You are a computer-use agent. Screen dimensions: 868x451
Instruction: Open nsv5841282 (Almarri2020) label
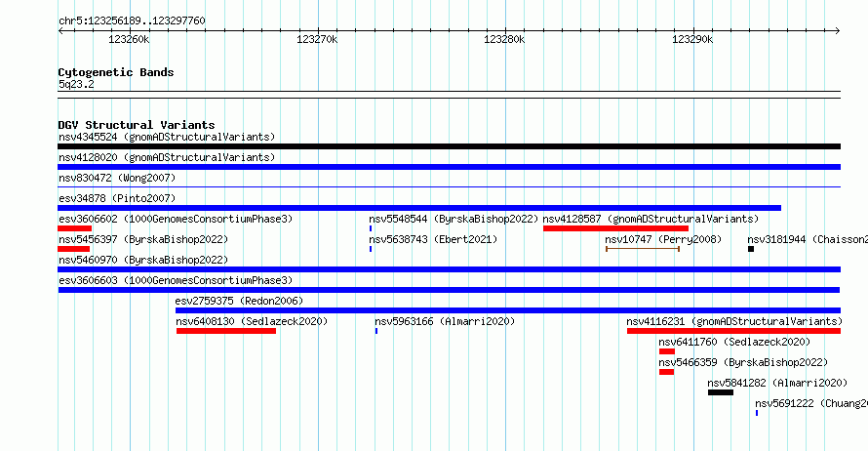pyautogui.click(x=777, y=383)
